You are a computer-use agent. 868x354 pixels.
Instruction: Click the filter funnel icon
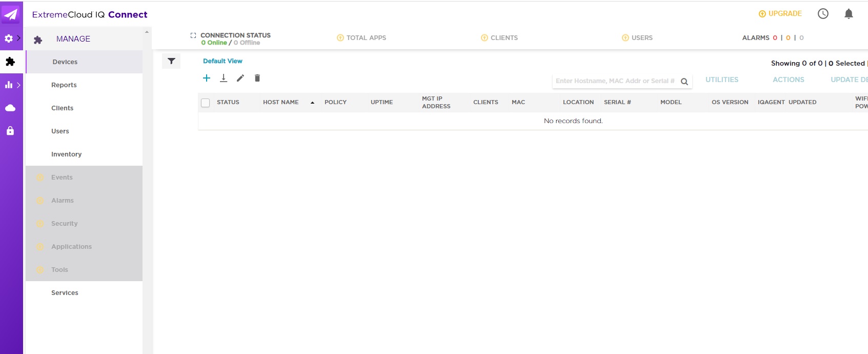click(171, 61)
